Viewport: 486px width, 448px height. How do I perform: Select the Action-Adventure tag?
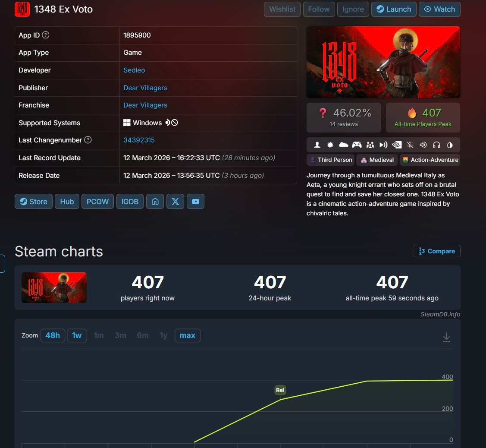point(430,160)
